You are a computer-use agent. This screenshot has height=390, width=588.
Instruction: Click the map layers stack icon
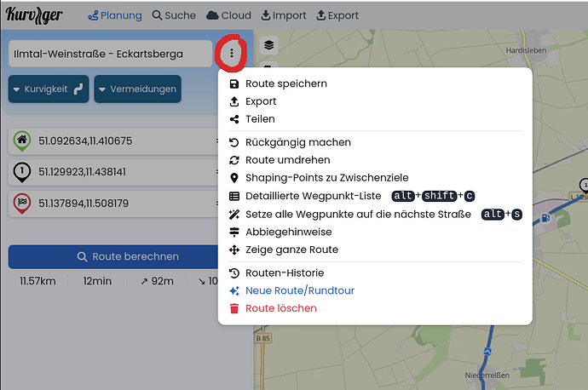[x=268, y=45]
